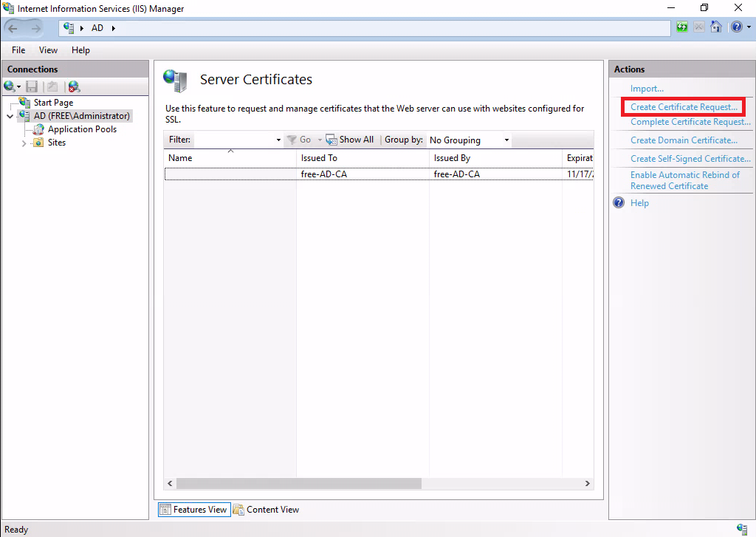Click the Create New Connection globe icon

point(9,87)
